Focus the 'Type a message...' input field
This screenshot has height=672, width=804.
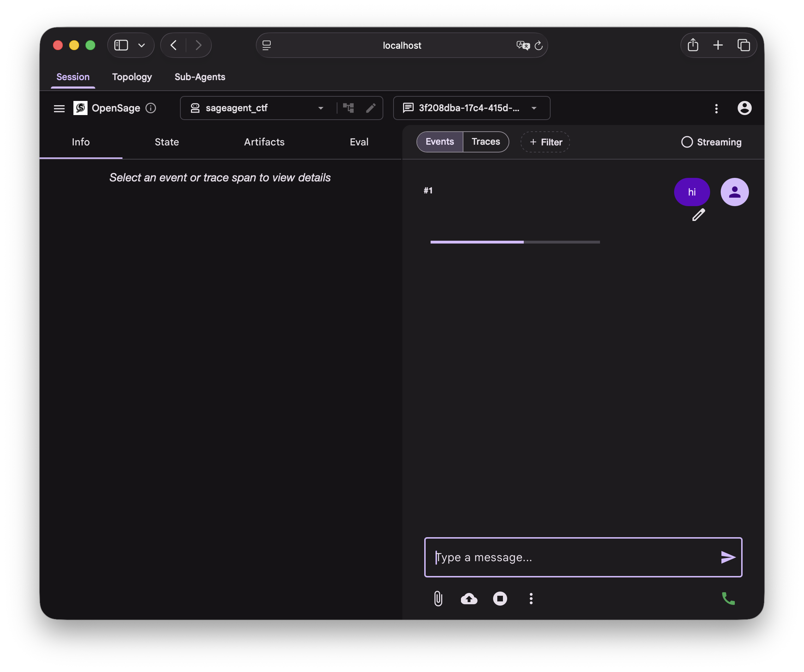[x=574, y=558]
